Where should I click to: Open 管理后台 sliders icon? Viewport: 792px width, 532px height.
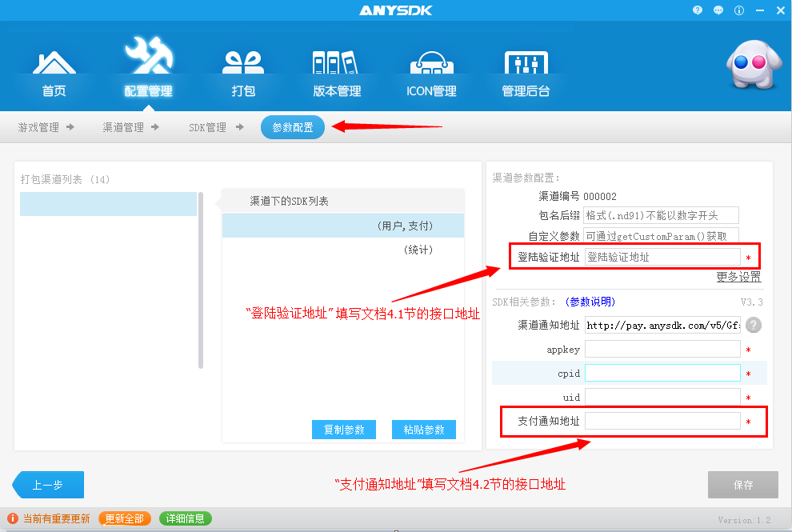tap(526, 62)
